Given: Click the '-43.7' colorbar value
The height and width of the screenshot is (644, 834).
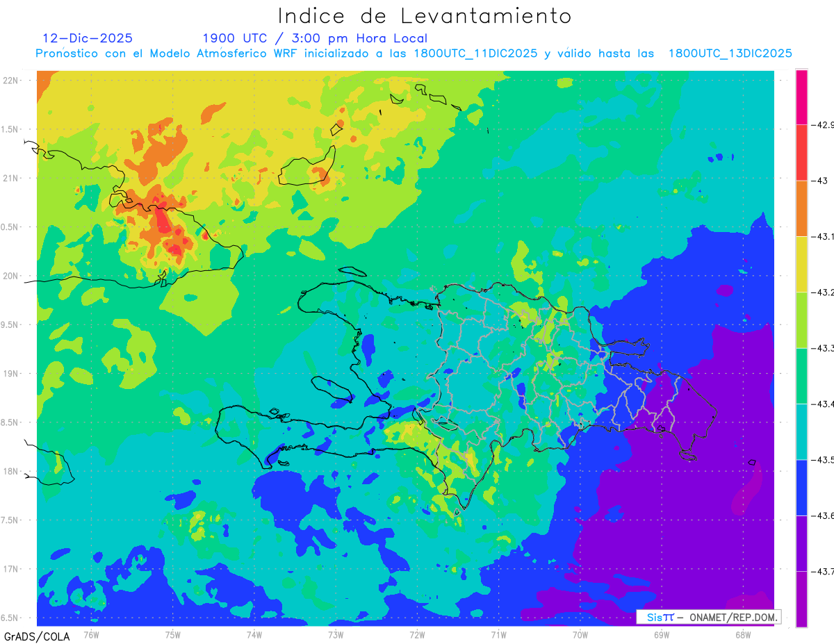Looking at the screenshot, I should [x=823, y=571].
